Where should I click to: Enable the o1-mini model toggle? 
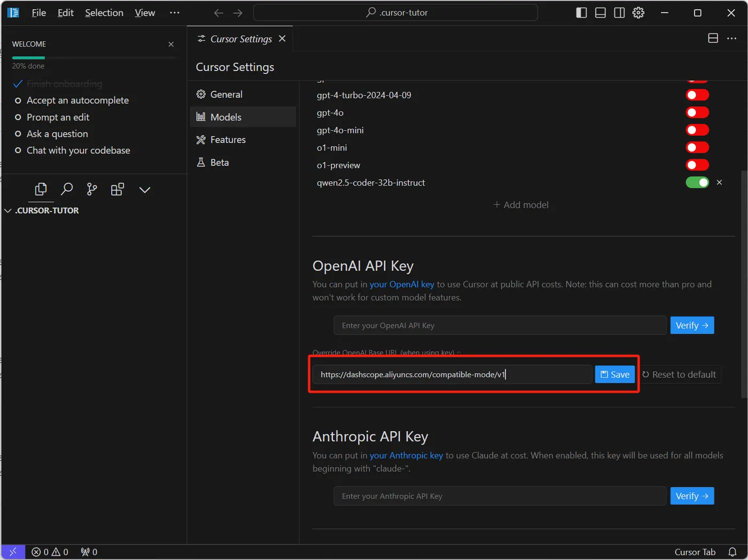(697, 147)
